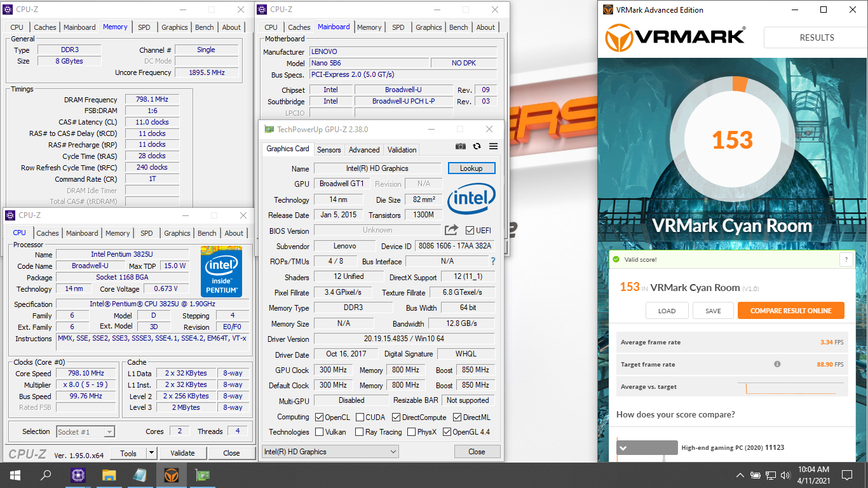This screenshot has height=488, width=868.
Task: Click the GPU-Z Close button
Action: (477, 452)
